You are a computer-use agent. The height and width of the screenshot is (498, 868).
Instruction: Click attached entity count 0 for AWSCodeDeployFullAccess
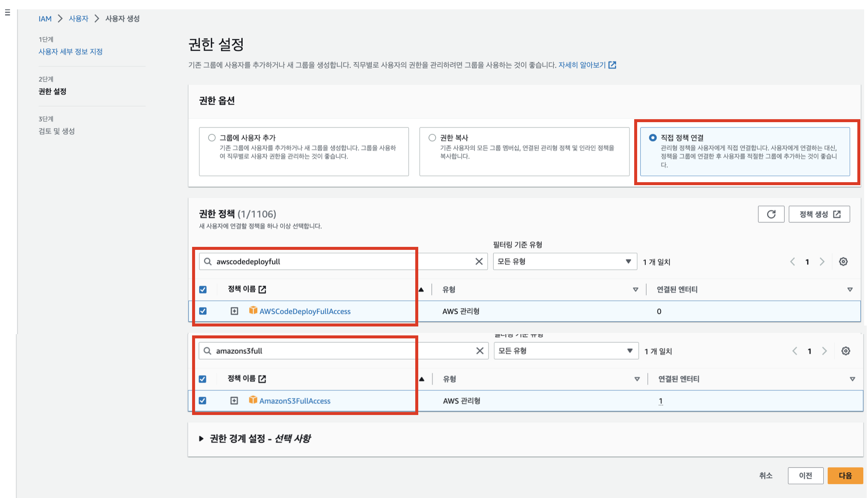point(659,311)
